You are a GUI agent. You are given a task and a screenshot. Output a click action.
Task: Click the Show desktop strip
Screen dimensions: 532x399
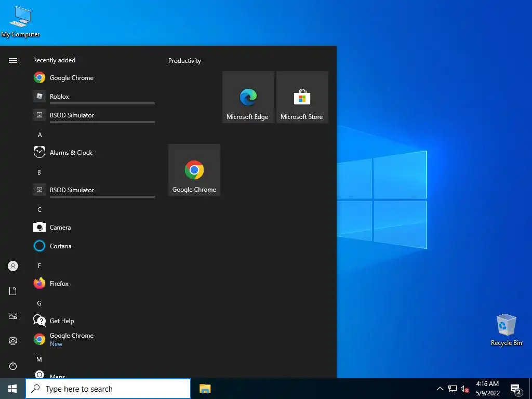point(530,389)
